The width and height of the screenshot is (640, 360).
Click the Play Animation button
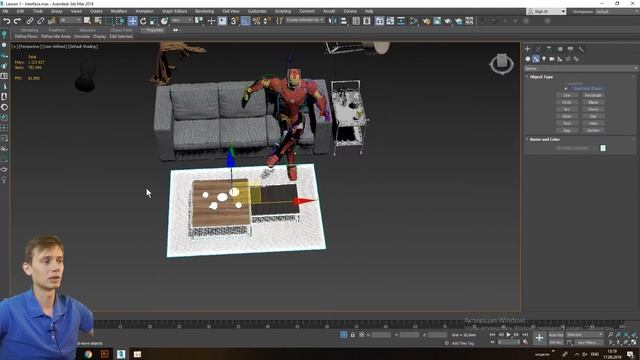point(509,335)
